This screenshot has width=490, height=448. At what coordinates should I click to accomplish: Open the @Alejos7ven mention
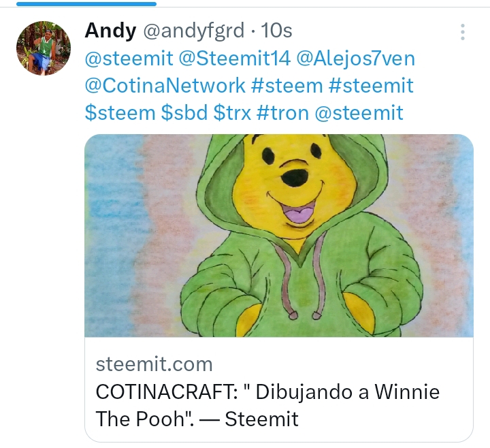click(x=356, y=59)
